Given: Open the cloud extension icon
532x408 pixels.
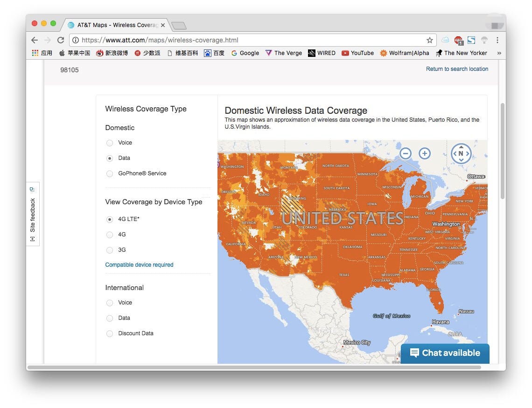Looking at the screenshot, I should (445, 40).
